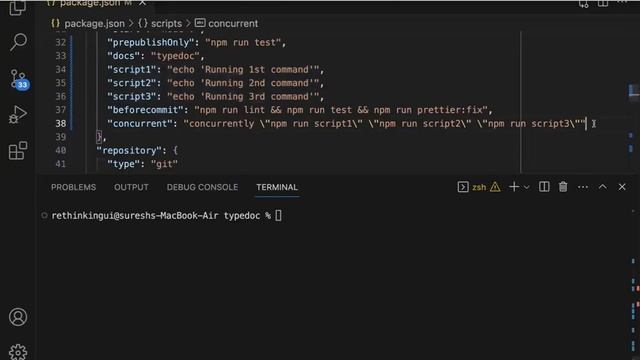Click the "script1" key text
Viewport: 640px width, 360px height.
131,69
